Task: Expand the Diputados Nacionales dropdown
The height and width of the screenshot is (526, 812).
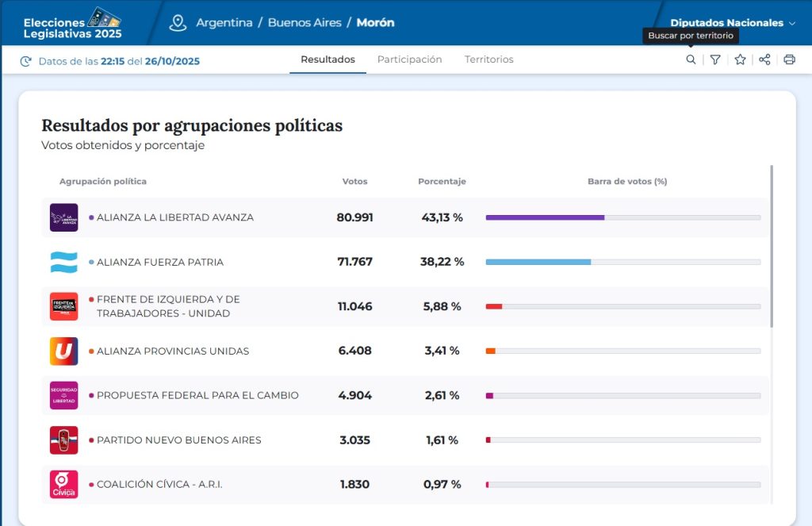Action: [732, 23]
